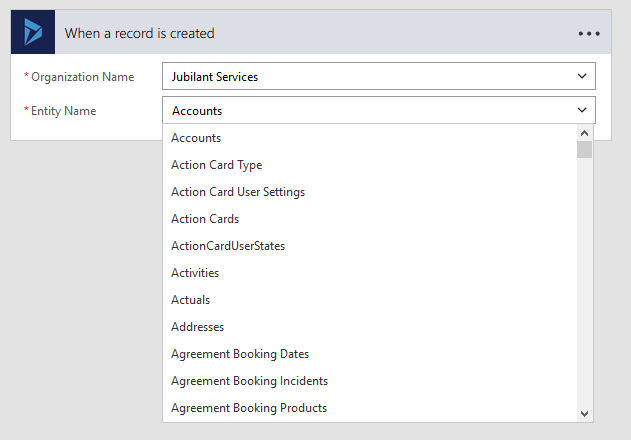Image resolution: width=631 pixels, height=440 pixels.
Task: Select ActionCardUserStates entity
Action: tap(369, 246)
